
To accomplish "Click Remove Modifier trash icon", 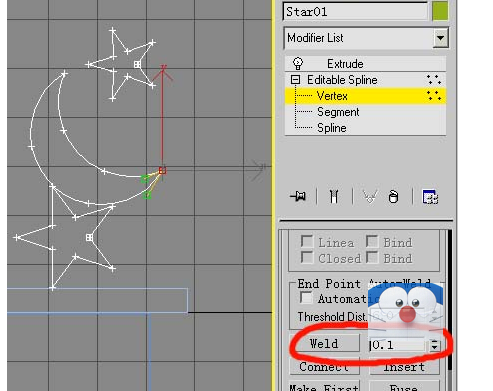I will 393,196.
